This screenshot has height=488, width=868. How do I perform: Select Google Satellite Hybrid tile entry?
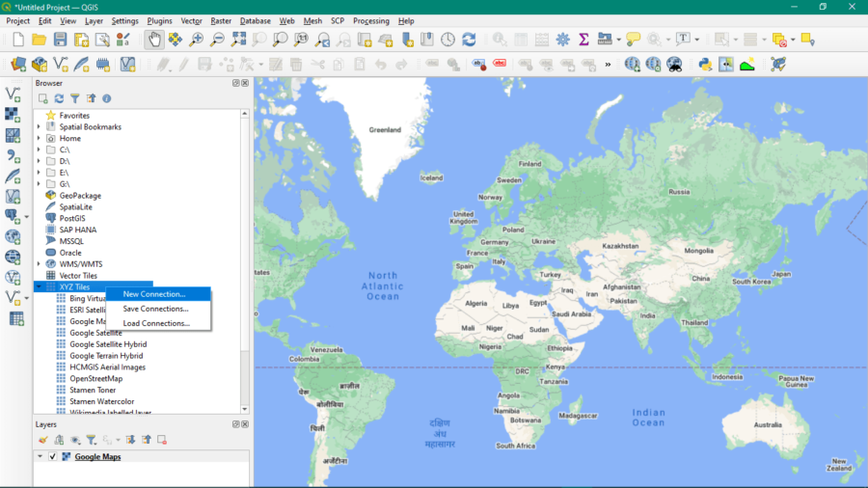[108, 344]
